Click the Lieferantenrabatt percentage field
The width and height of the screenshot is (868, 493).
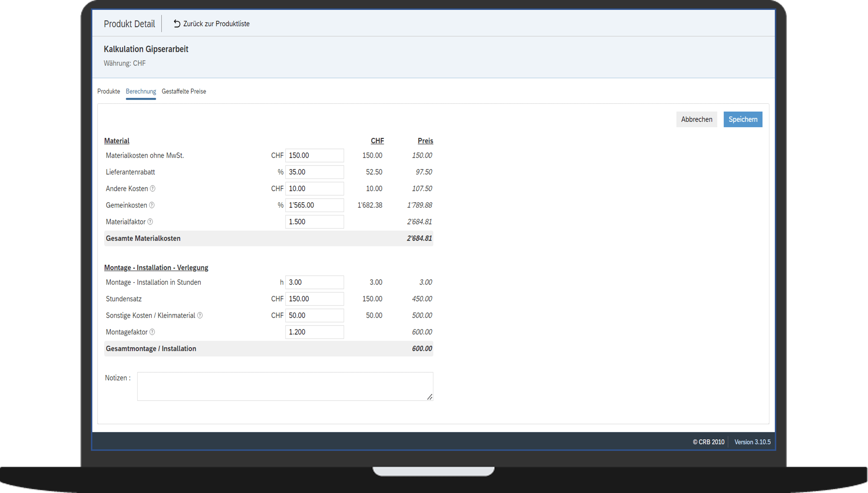(x=314, y=172)
